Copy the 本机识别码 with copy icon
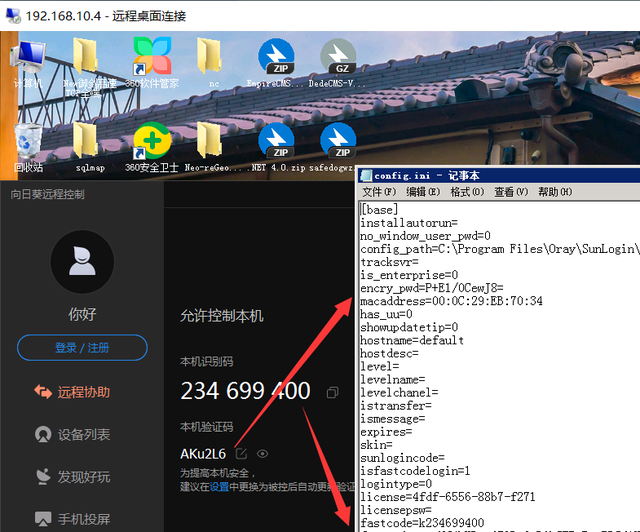 [x=332, y=393]
